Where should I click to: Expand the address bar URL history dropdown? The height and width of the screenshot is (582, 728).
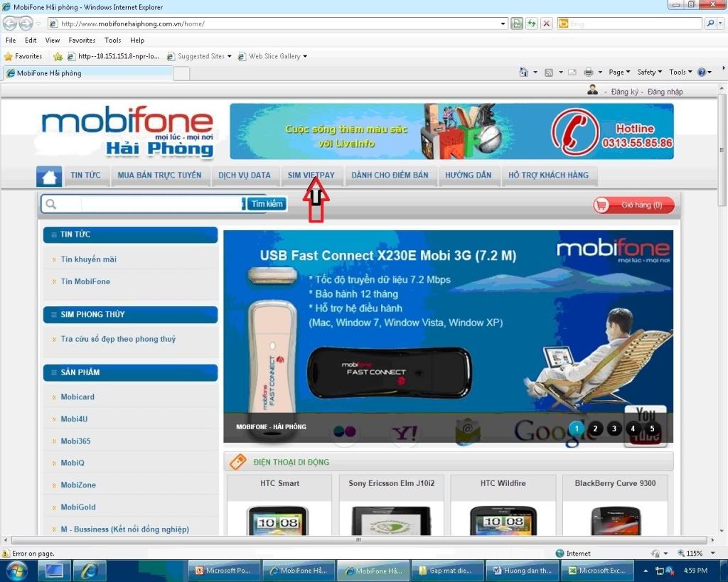pos(503,23)
